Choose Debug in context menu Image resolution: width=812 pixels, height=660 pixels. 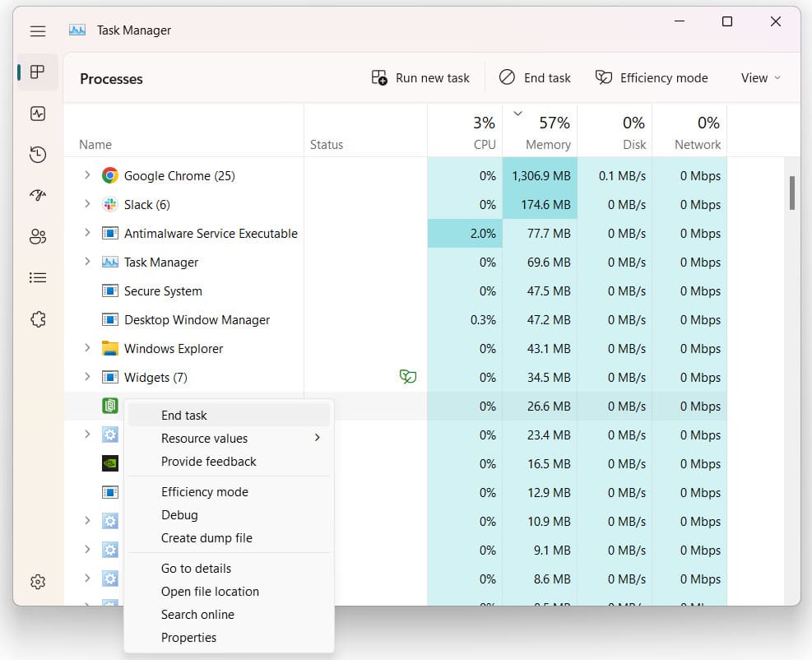pos(229,515)
